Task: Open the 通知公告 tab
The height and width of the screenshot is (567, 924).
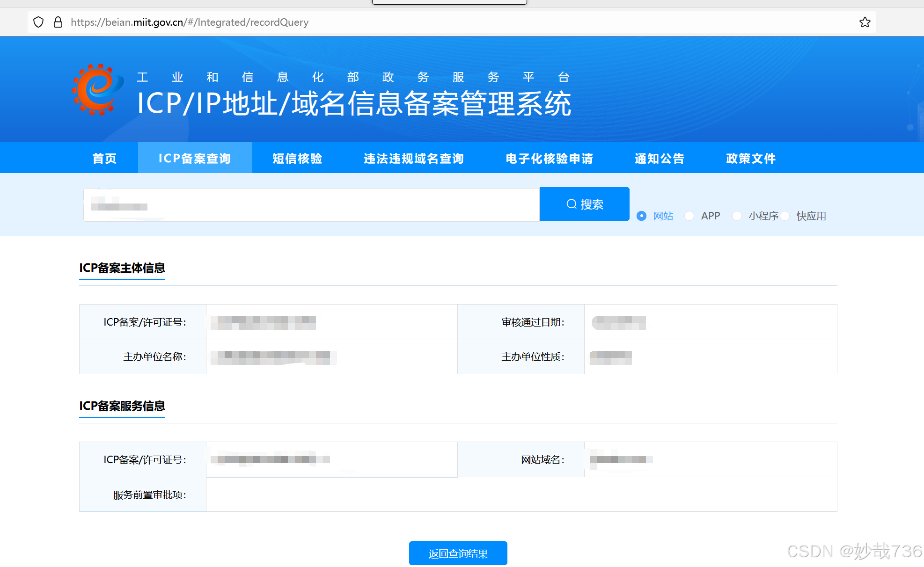Action: pos(660,158)
